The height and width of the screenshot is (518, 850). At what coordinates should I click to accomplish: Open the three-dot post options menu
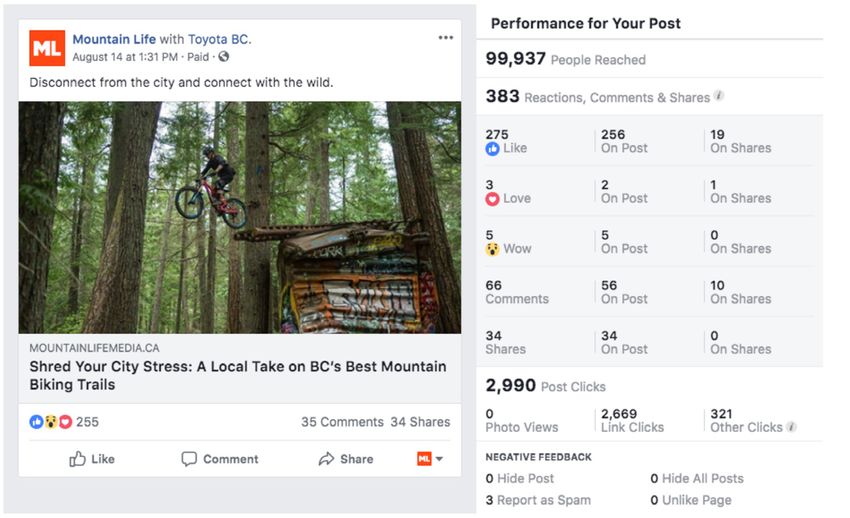[x=445, y=38]
